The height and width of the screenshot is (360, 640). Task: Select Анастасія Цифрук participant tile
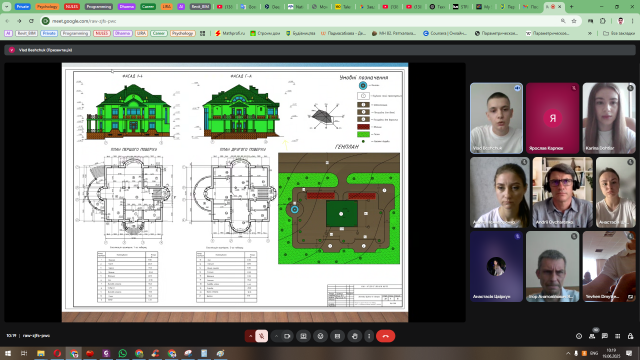pyautogui.click(x=496, y=267)
